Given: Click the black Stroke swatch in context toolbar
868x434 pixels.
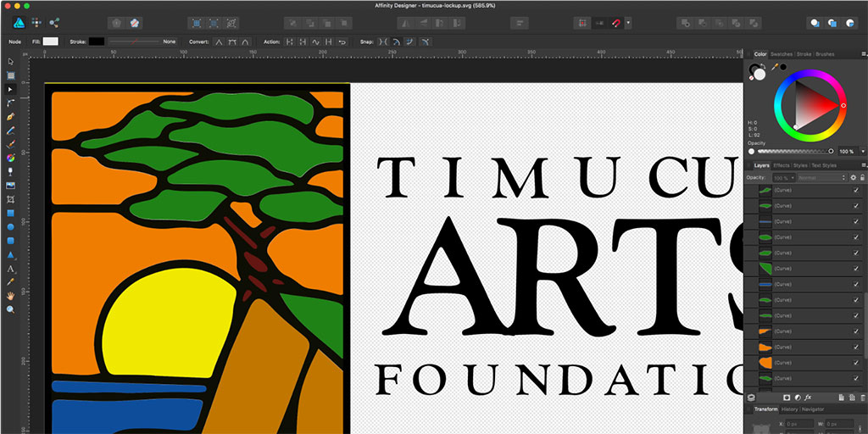Looking at the screenshot, I should (97, 42).
